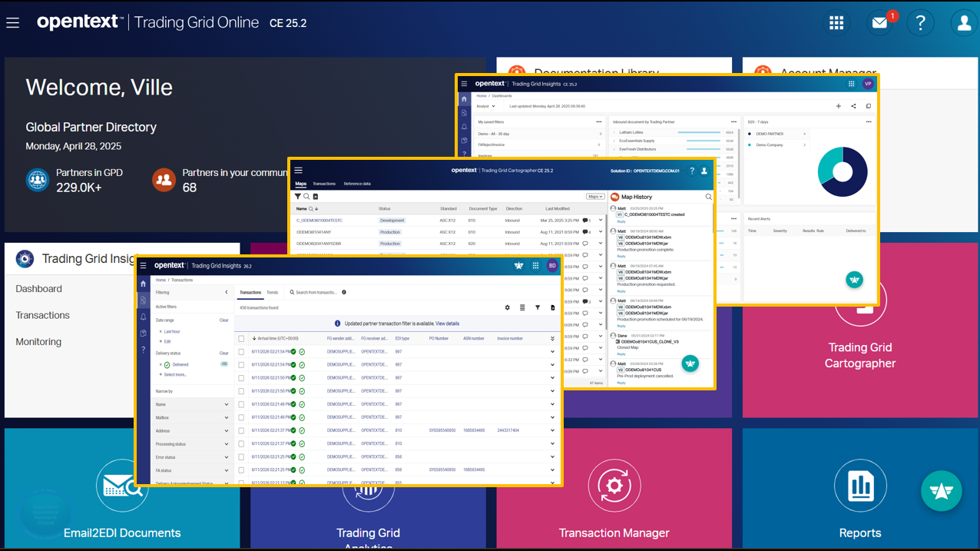Remove the Last hour date range filter
The width and height of the screenshot is (980, 551).
click(161, 332)
